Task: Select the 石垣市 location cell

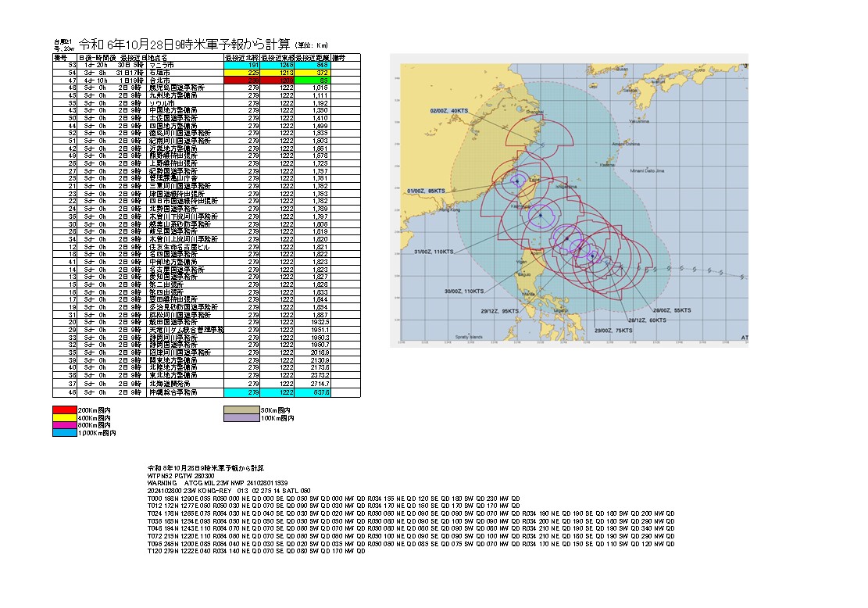Action: coord(185,73)
